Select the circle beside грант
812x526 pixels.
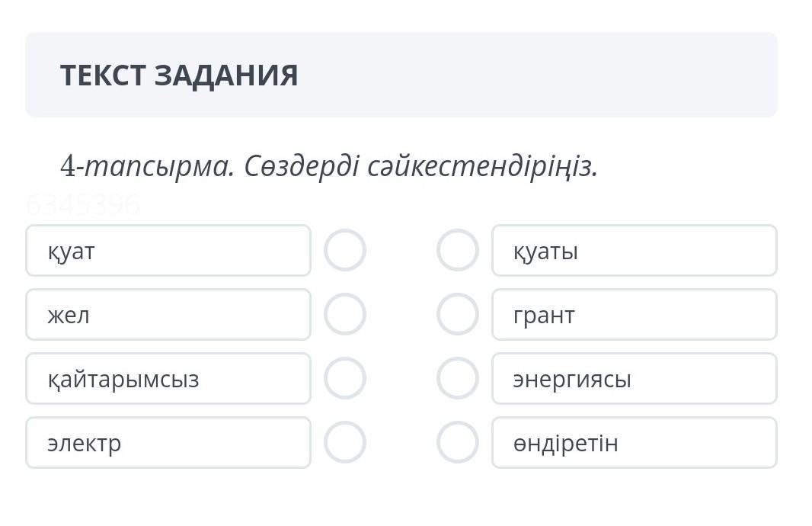tap(458, 314)
